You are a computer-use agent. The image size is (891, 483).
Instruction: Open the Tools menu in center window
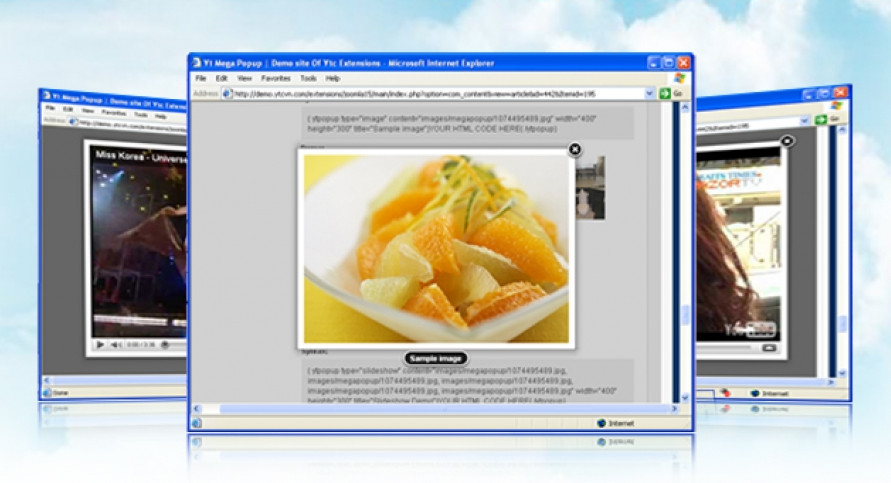308,78
